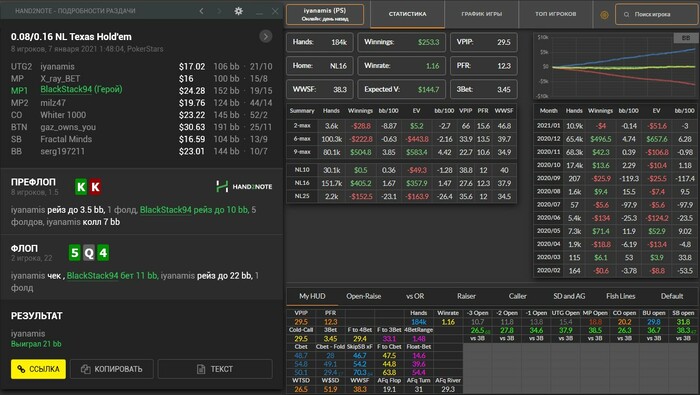
Task: Select the 2020/12 month row
Action: pos(615,139)
